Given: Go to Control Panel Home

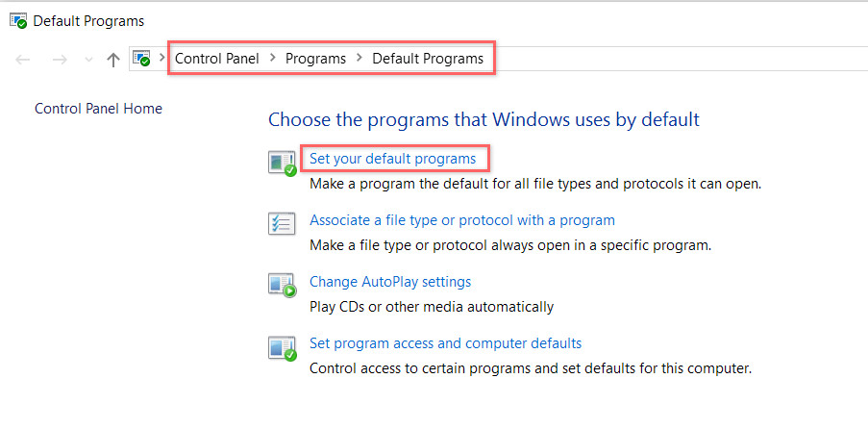Looking at the screenshot, I should 98,109.
